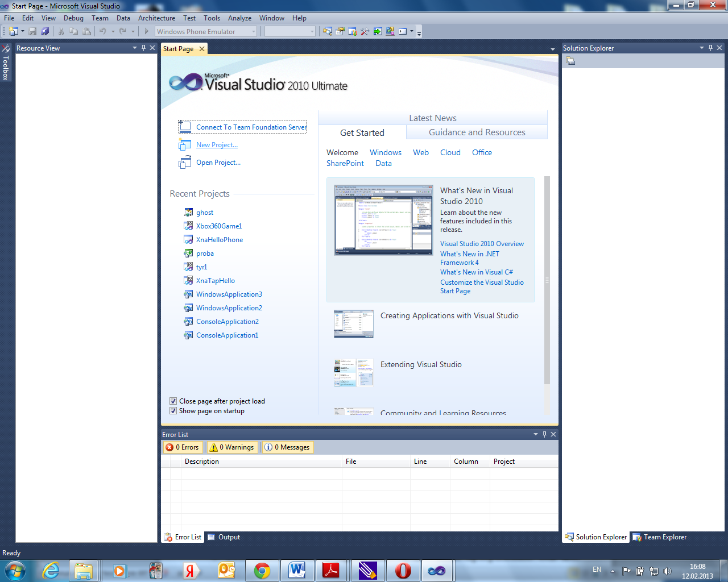Viewport: 728px width, 582px height.
Task: Open the Toolbox via the wrench-hammer toolbar icon
Action: 365,32
